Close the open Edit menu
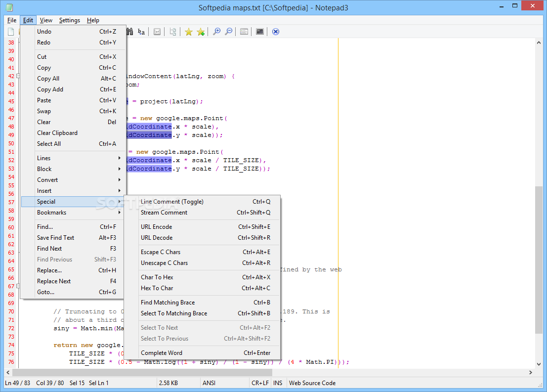The width and height of the screenshot is (547, 392). click(x=28, y=20)
